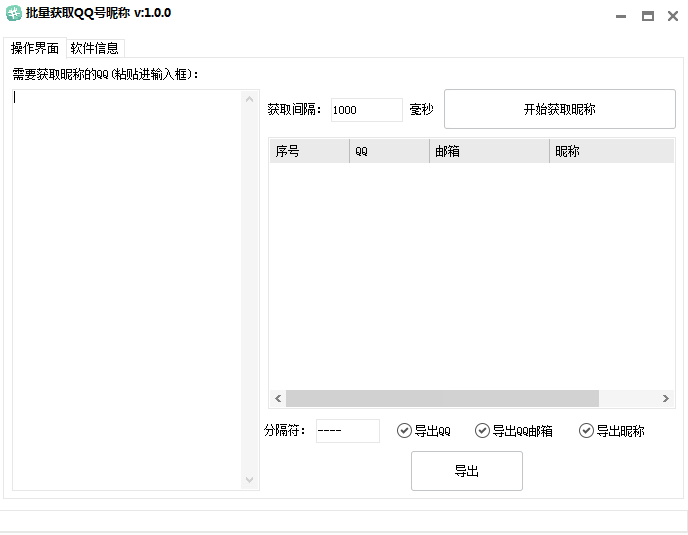Click the table's right scroll arrow

(666, 399)
